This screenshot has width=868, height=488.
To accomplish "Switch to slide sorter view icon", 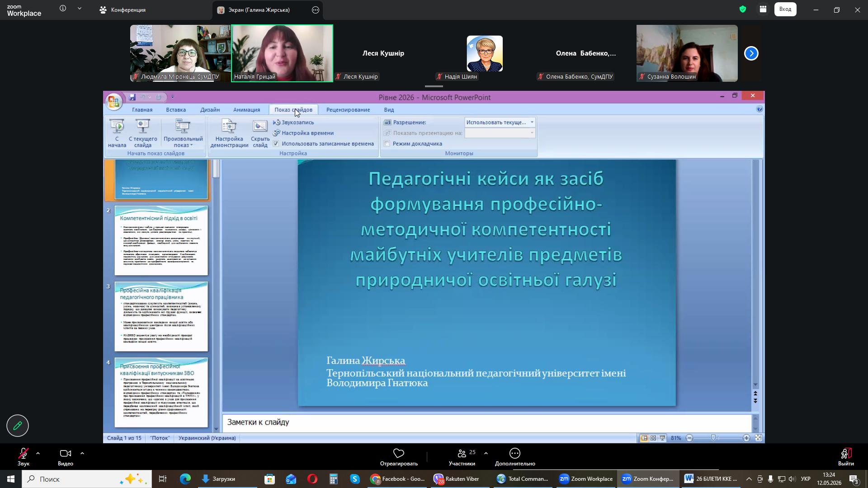I will (653, 438).
